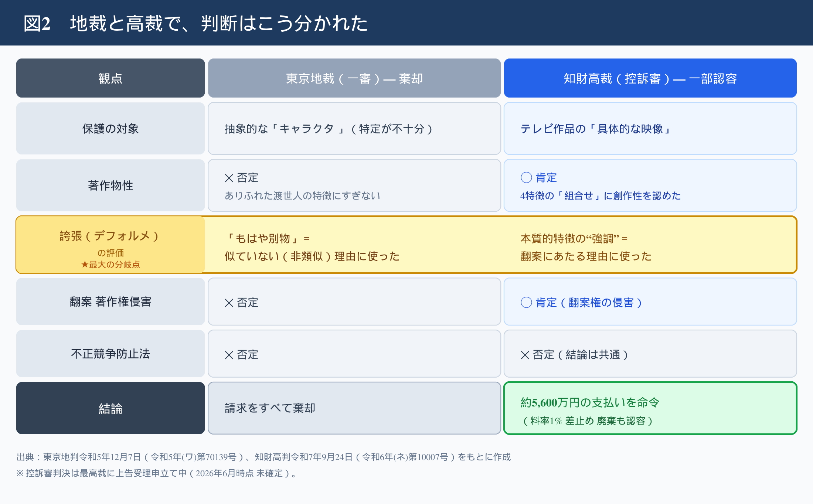Click the footnote '※ 控訴審判決は最高裁に上告受理申立て中'

(157, 473)
